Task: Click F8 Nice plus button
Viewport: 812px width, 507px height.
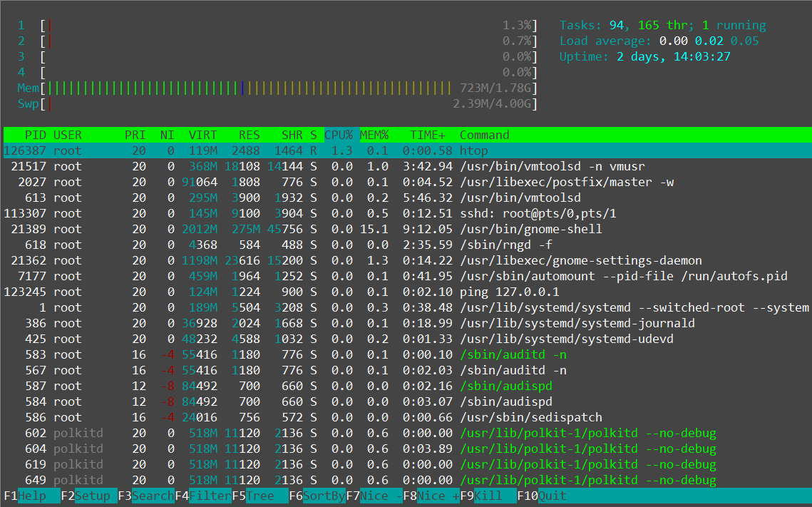Action: 431,496
